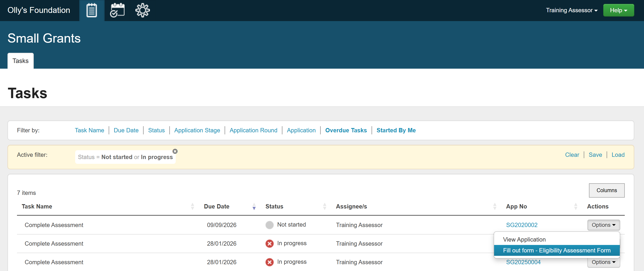644x271 pixels.
Task: Open Options dropdown for SG2020002 row
Action: [x=603, y=225]
